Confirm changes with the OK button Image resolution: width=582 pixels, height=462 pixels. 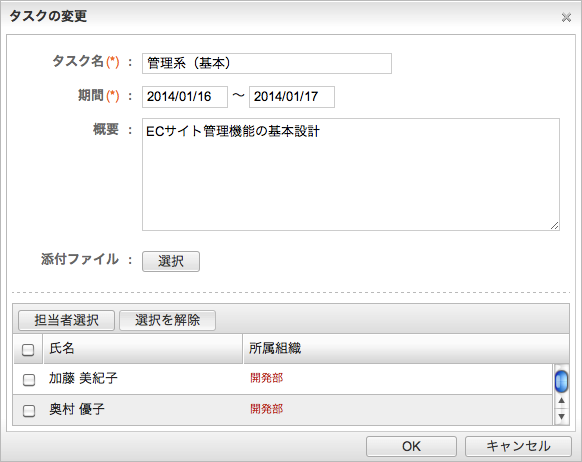(411, 446)
